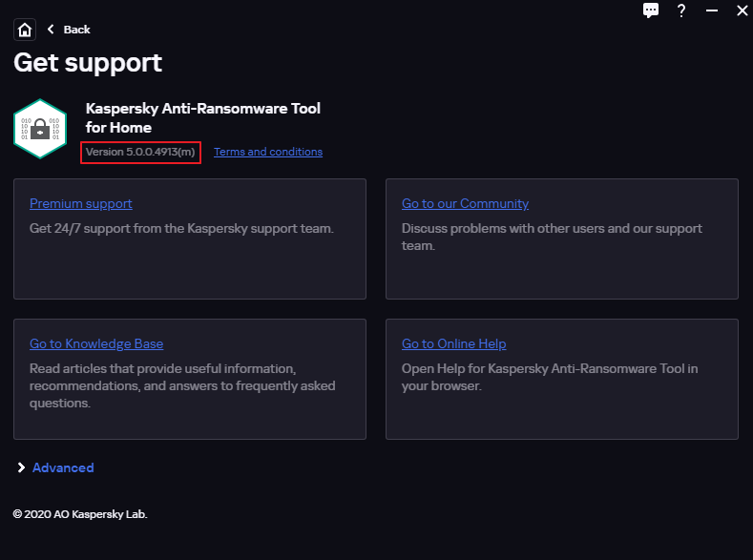The image size is (753, 560).
Task: Go to the home screen icon
Action: pos(25,30)
